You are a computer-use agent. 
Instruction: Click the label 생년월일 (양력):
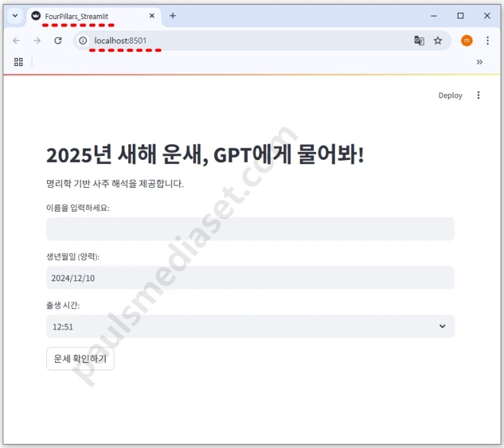tap(73, 257)
